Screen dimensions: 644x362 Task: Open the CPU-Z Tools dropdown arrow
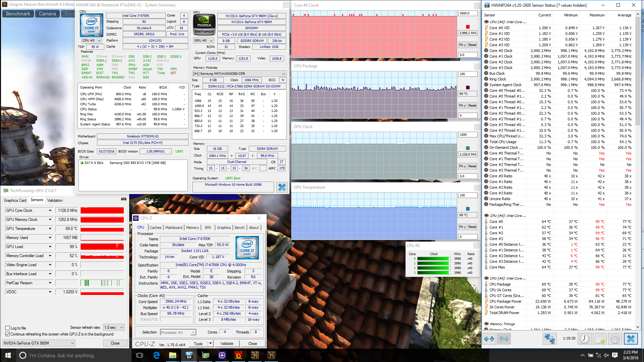pyautogui.click(x=210, y=344)
